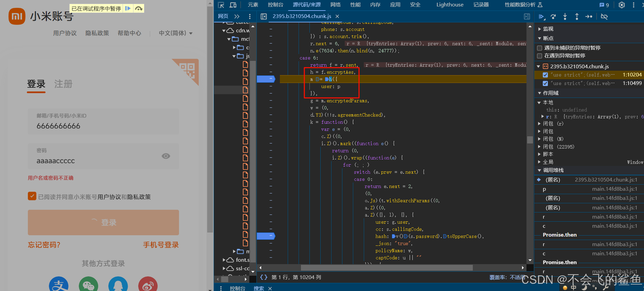Pretty-print the source code braces icon

(x=264, y=277)
